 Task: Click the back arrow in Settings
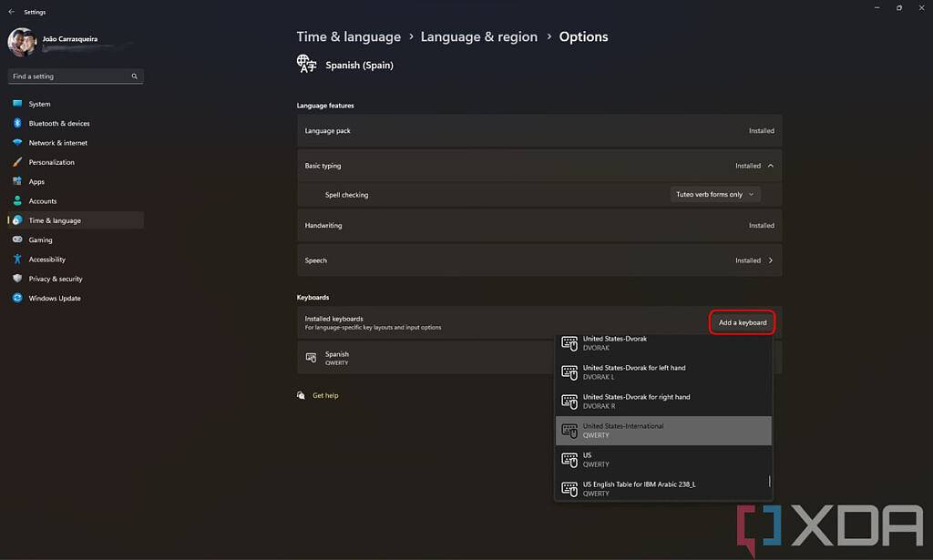tap(11, 11)
